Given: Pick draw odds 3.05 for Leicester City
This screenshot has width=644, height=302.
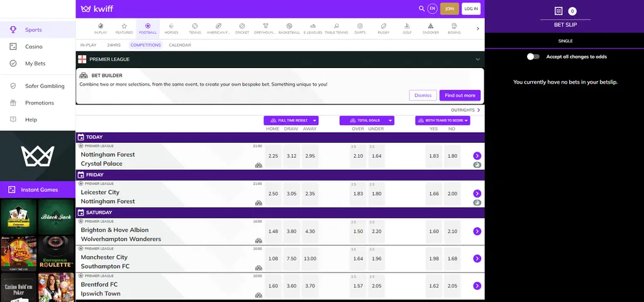Looking at the screenshot, I should click(x=292, y=194).
